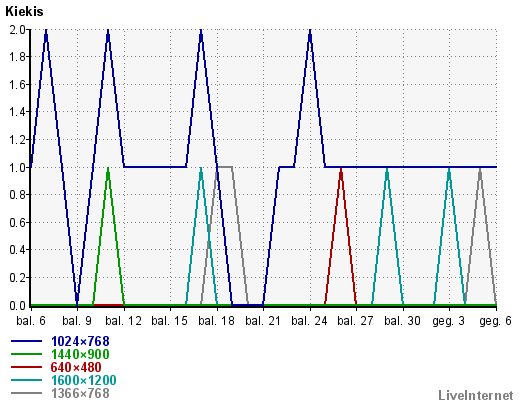Click the green 1440×900 legend line swatch
This screenshot has height=405, width=520.
(27, 354)
